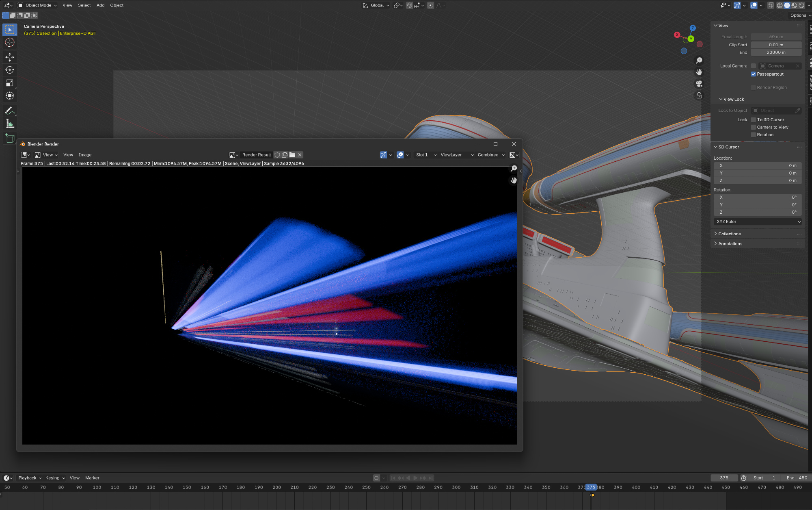Select the Measure tool
The image size is (812, 510).
tap(10, 124)
